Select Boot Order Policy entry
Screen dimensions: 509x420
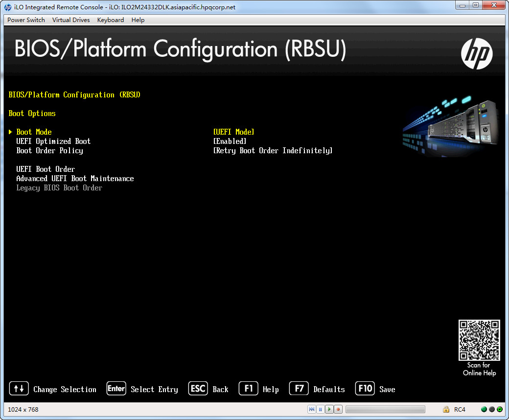point(49,151)
